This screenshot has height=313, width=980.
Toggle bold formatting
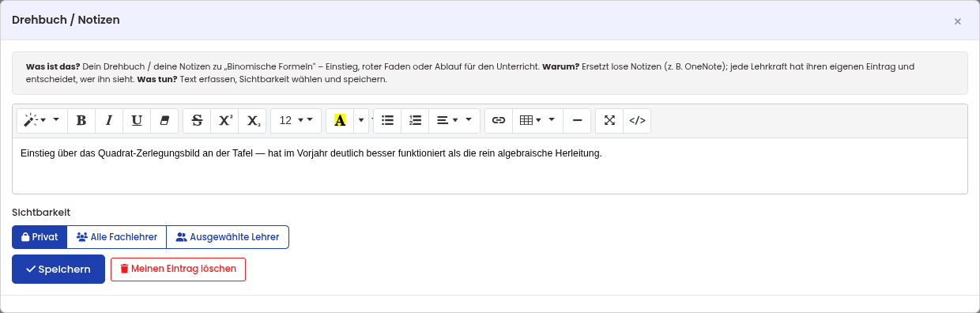(81, 120)
